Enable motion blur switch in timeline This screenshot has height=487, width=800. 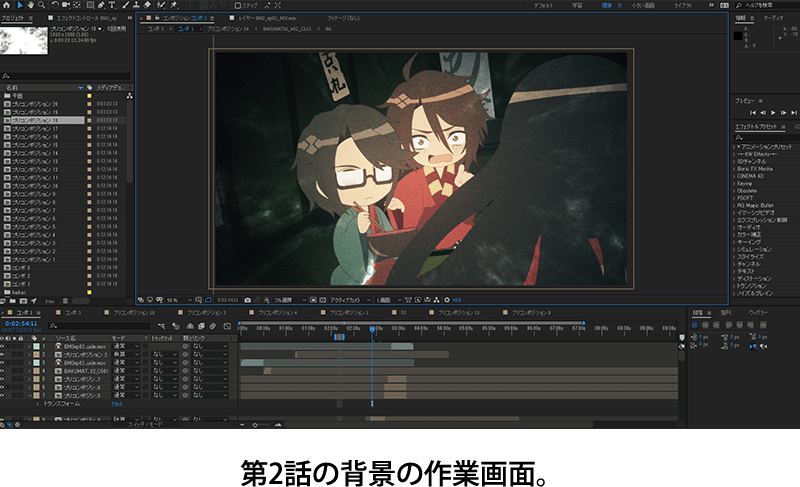pyautogui.click(x=213, y=326)
